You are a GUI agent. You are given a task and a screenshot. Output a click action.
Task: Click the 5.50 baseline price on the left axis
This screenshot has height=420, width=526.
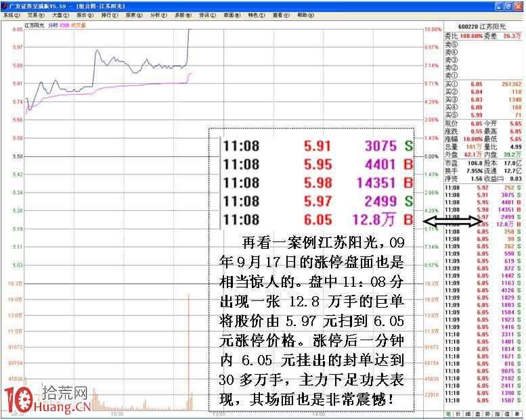pyautogui.click(x=18, y=156)
